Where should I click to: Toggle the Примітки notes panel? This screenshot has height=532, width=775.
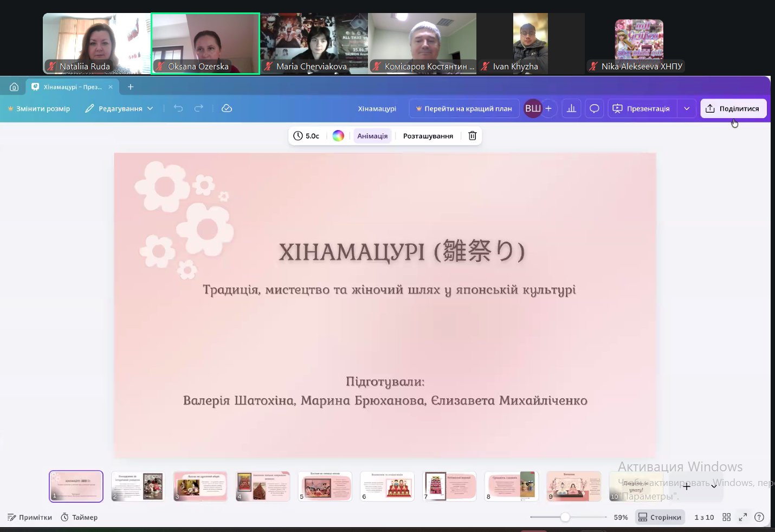pyautogui.click(x=30, y=517)
